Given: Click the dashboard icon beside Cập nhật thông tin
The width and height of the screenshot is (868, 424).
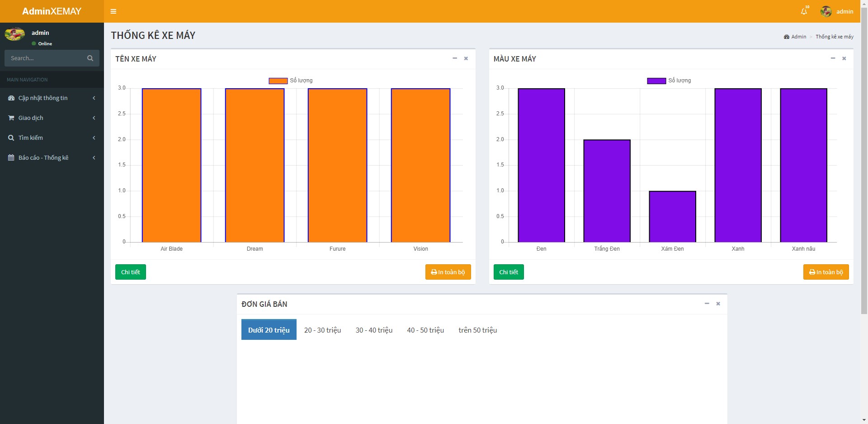Looking at the screenshot, I should [x=11, y=98].
